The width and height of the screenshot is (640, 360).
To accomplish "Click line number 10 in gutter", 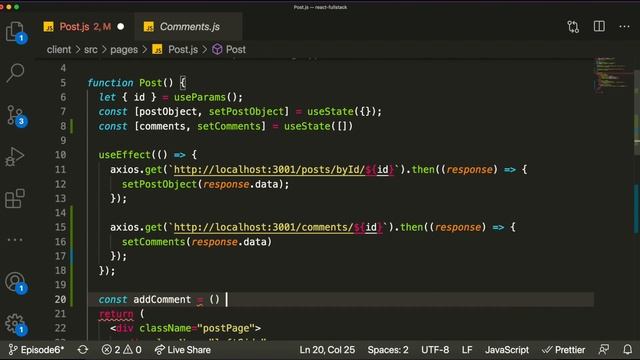I will pos(60,155).
